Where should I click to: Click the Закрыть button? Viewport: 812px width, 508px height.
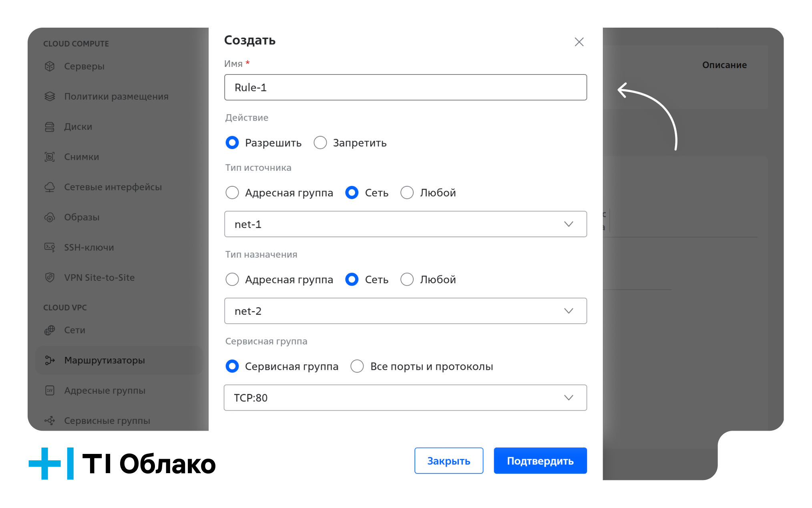click(448, 461)
